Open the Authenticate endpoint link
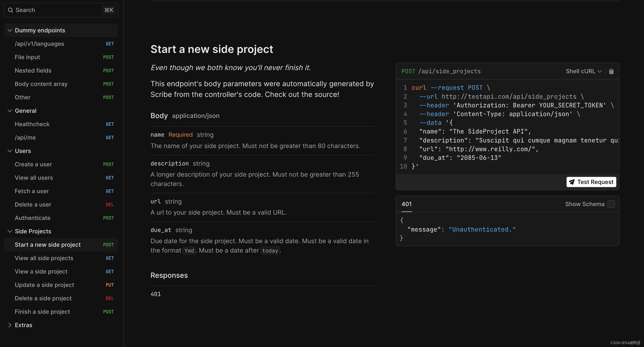Image resolution: width=644 pixels, height=347 pixels. (33, 218)
